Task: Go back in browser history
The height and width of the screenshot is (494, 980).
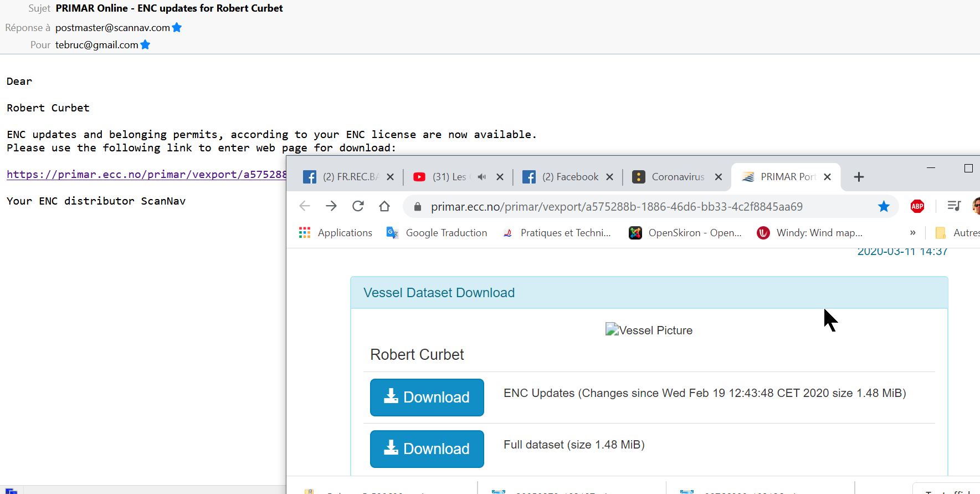Action: [x=305, y=206]
